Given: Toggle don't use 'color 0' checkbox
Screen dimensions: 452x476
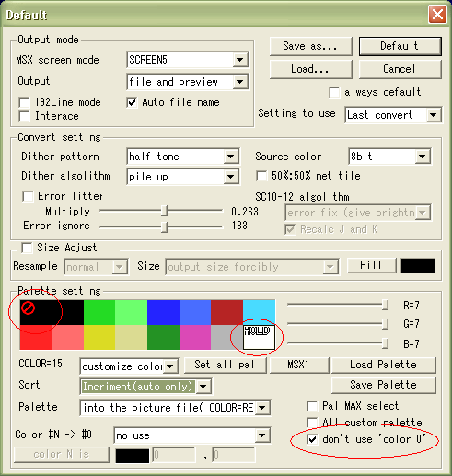Looking at the screenshot, I should tap(312, 439).
